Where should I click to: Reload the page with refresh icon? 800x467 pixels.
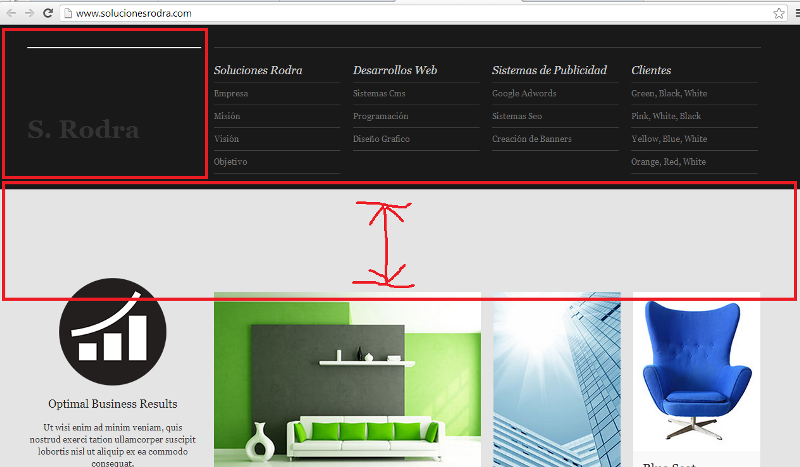click(x=48, y=13)
